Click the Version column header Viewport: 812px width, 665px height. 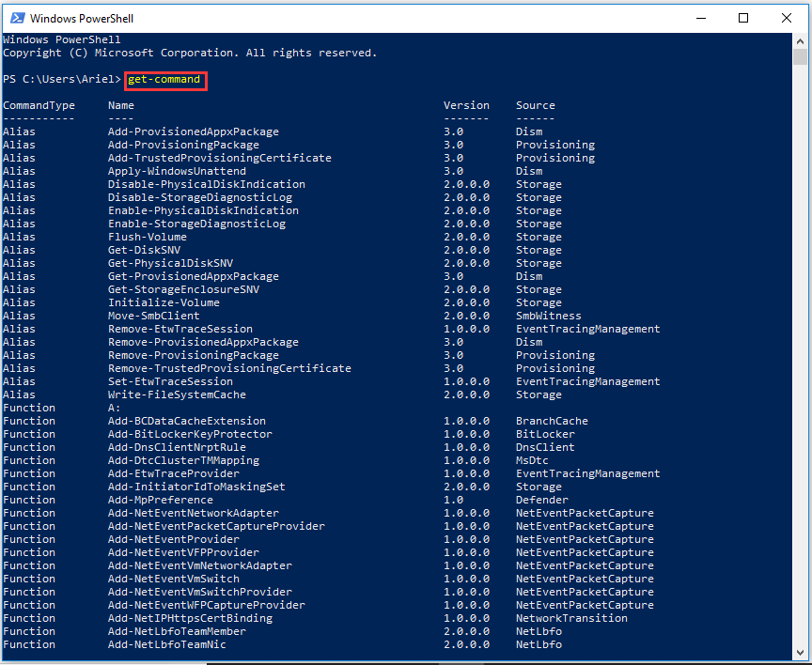coord(466,105)
